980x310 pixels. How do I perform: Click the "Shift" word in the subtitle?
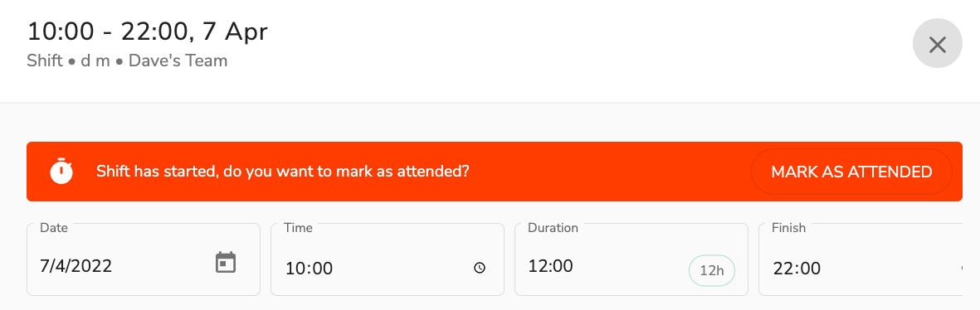pos(45,61)
